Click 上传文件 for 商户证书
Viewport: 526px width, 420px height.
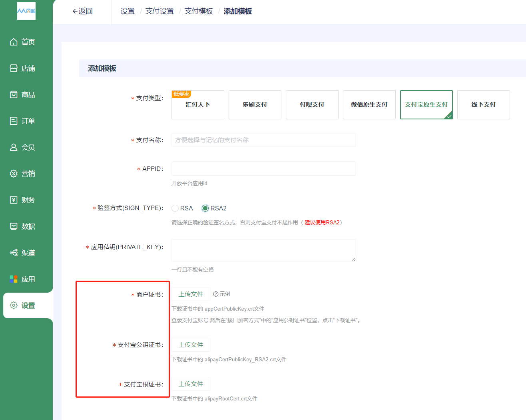click(x=191, y=294)
